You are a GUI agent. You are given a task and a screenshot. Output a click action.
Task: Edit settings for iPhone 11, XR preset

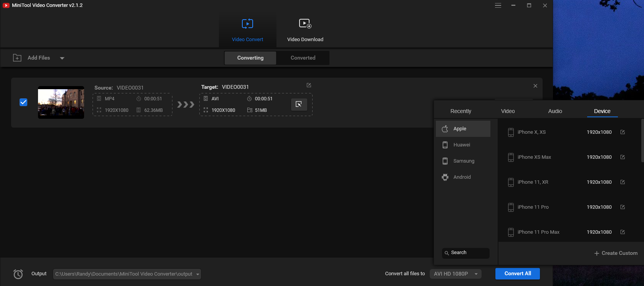click(x=622, y=182)
